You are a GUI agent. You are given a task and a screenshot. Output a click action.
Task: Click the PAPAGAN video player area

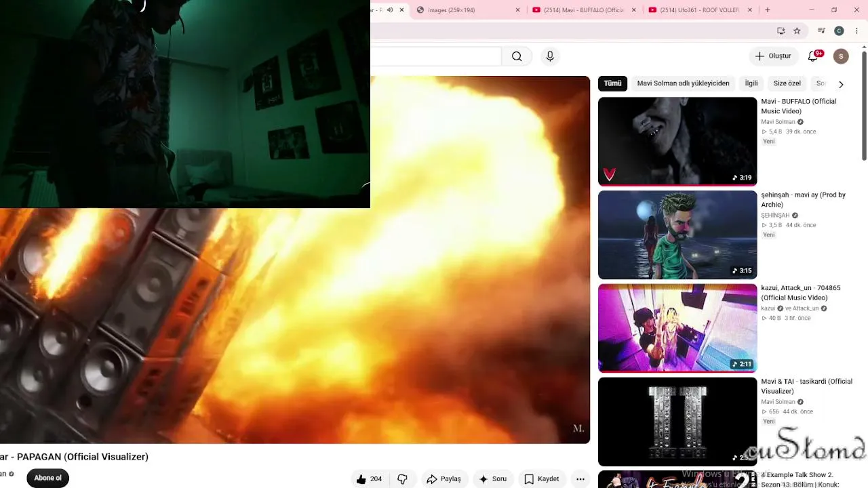point(295,260)
